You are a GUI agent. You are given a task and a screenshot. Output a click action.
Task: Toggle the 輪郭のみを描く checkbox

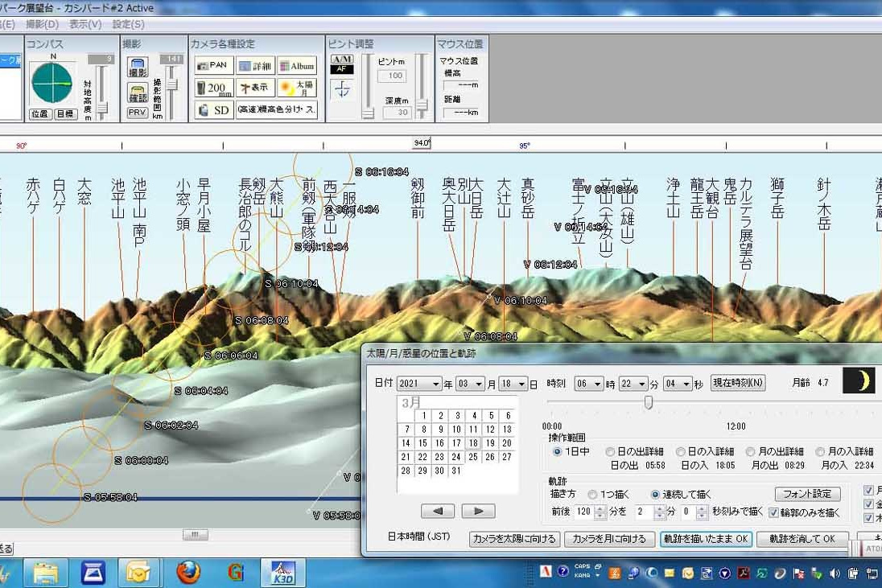773,512
